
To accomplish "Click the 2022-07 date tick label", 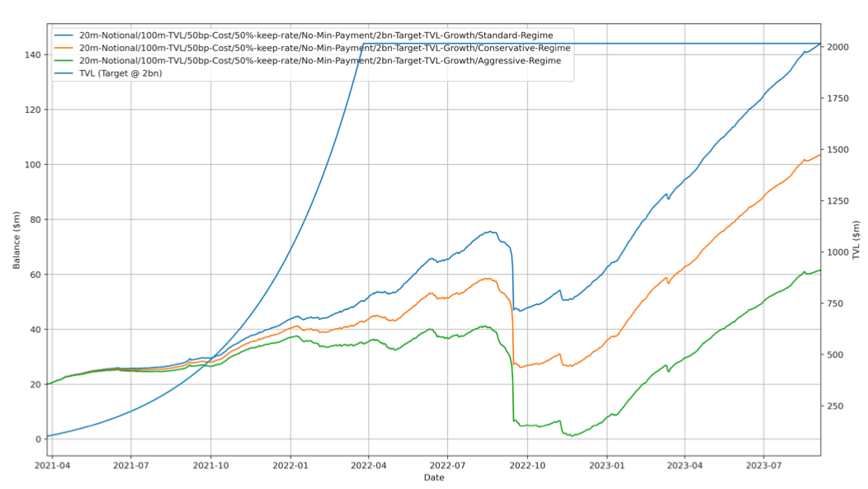I will 448,465.
